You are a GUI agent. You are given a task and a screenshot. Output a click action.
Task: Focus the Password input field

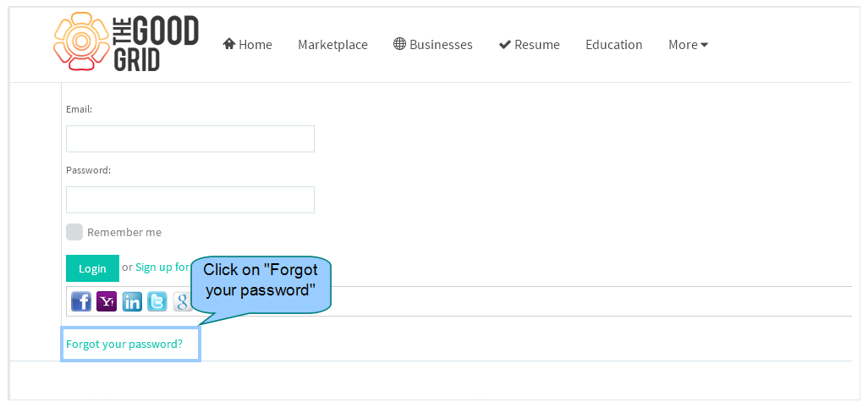pos(190,199)
